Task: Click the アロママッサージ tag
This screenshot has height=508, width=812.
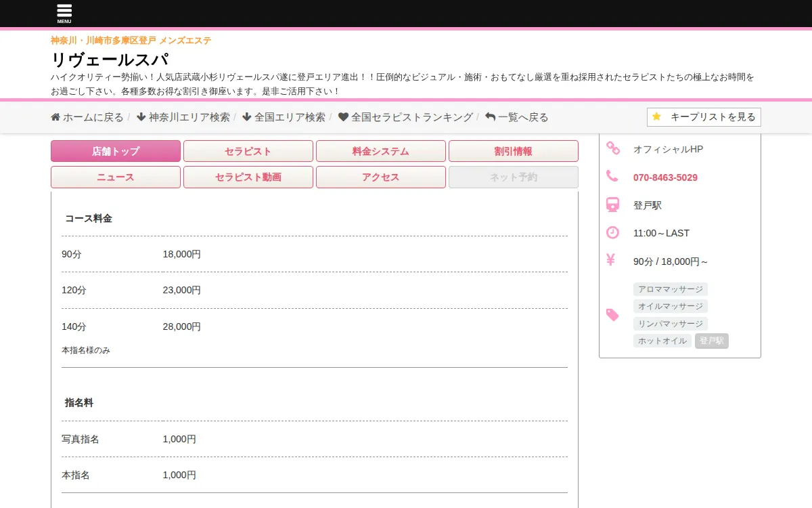Action: pos(671,289)
